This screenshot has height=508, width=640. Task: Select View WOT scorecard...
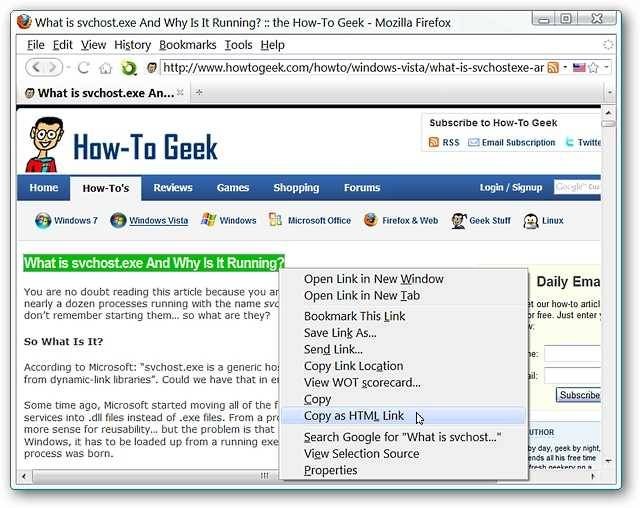[404, 383]
